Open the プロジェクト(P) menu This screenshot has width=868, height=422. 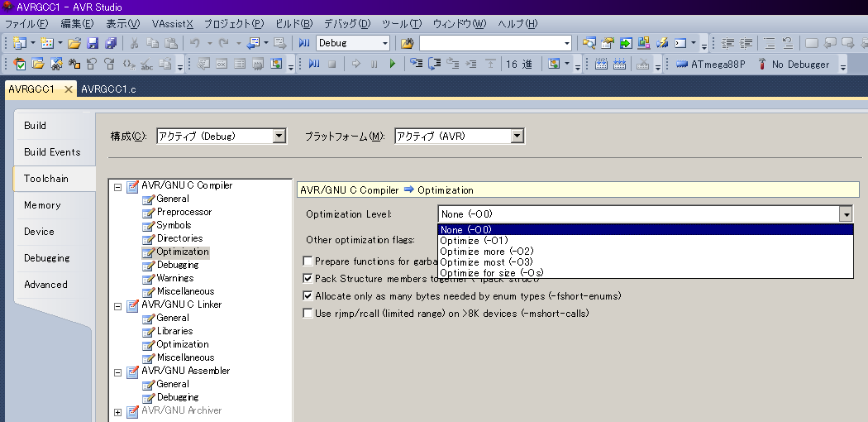coord(234,24)
